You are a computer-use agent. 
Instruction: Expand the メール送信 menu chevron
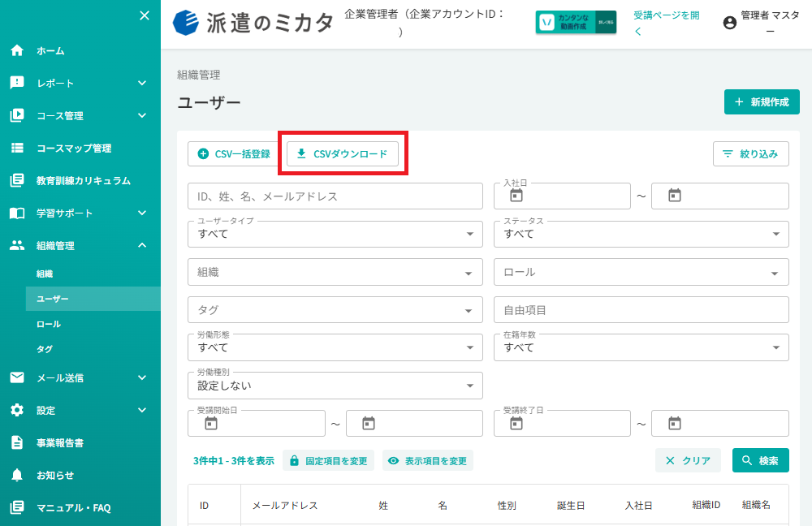[142, 377]
